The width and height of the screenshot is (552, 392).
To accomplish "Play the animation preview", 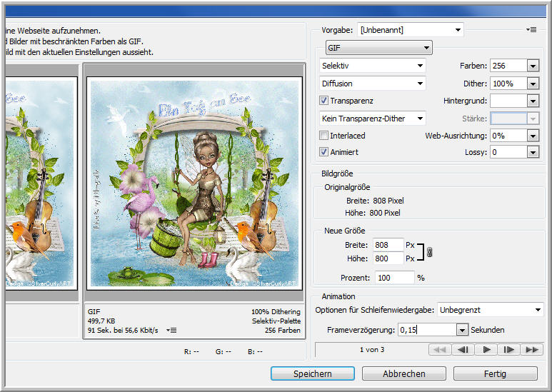I will [x=486, y=349].
